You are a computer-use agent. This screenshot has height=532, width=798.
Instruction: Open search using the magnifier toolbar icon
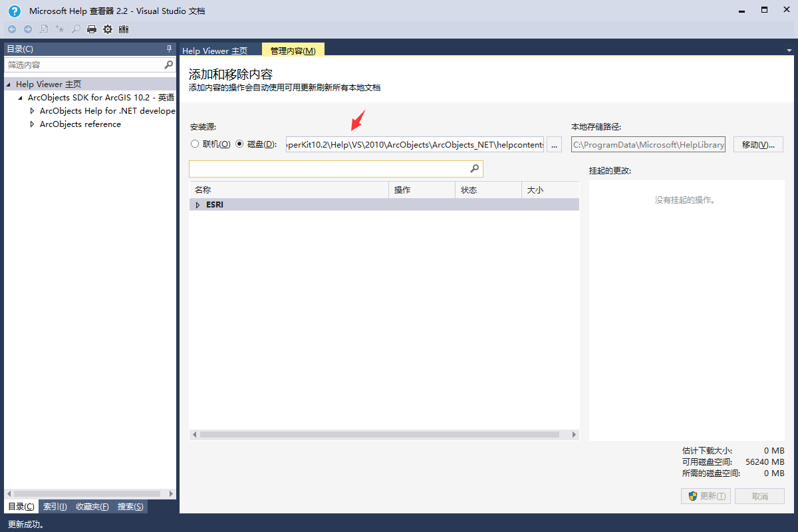(75, 29)
